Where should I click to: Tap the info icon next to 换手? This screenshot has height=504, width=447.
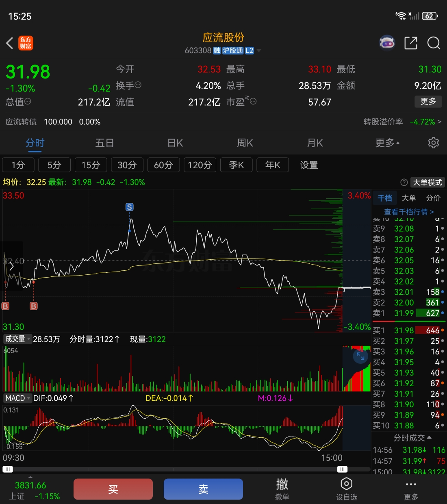138,85
